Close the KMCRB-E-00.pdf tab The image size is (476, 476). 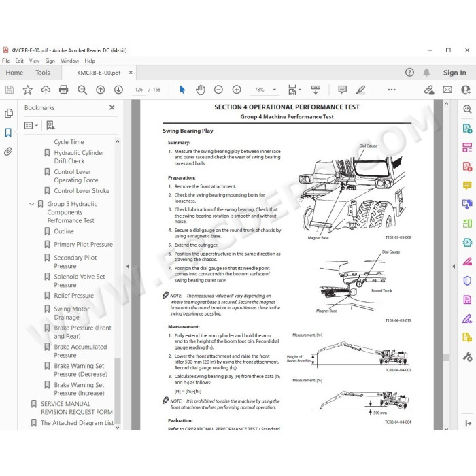131,73
